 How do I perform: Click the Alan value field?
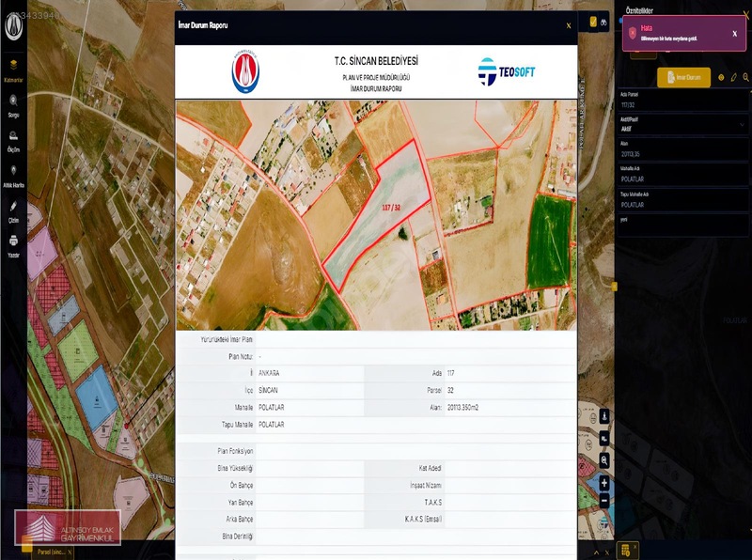coord(683,150)
